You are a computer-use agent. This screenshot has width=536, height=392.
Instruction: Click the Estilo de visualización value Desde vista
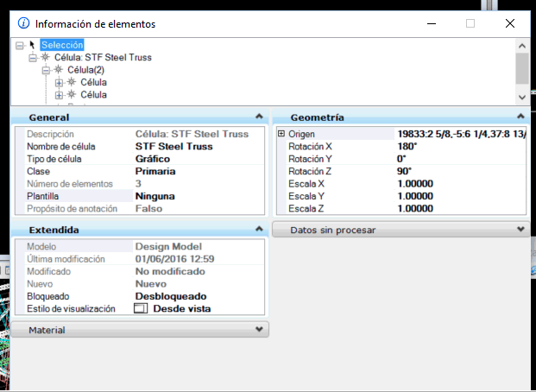(182, 308)
